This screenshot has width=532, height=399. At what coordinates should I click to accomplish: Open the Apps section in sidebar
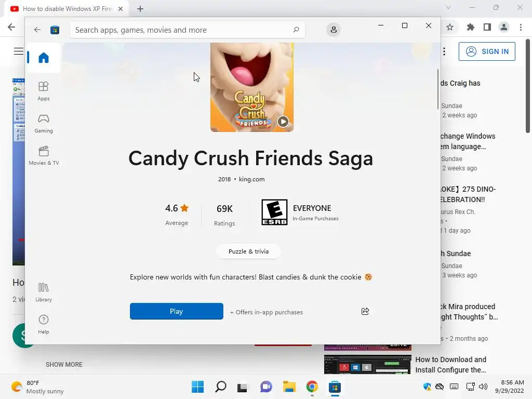[44, 91]
